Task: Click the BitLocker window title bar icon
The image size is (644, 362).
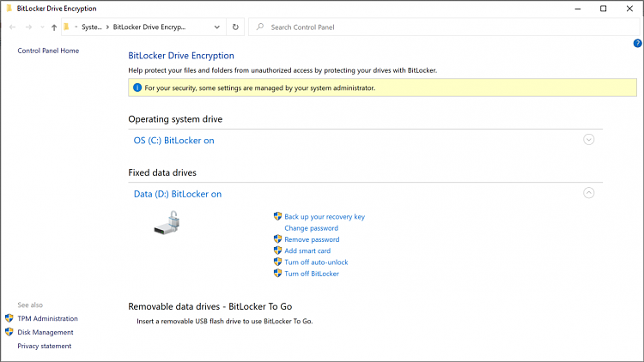Action: point(9,9)
